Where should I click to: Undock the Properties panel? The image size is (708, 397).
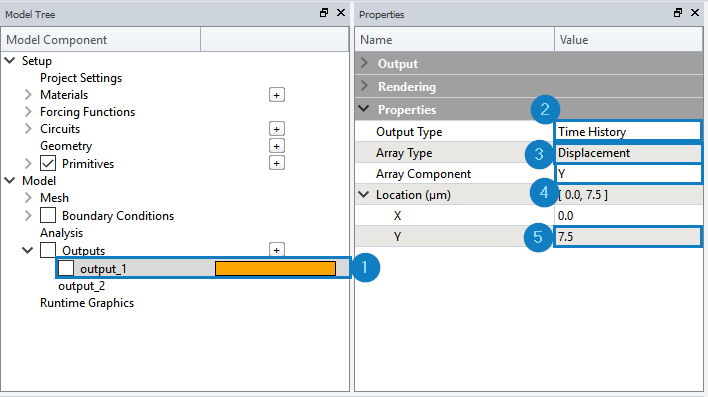(x=678, y=13)
